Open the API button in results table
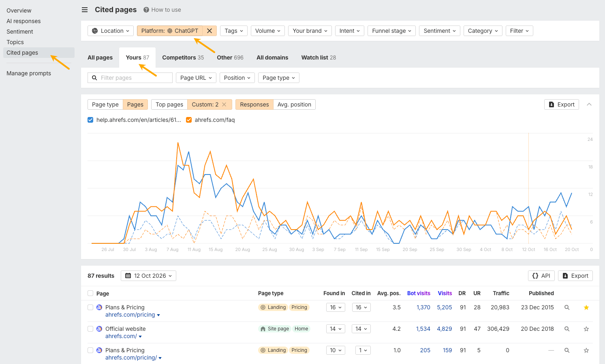This screenshot has width=605, height=364. click(x=541, y=276)
